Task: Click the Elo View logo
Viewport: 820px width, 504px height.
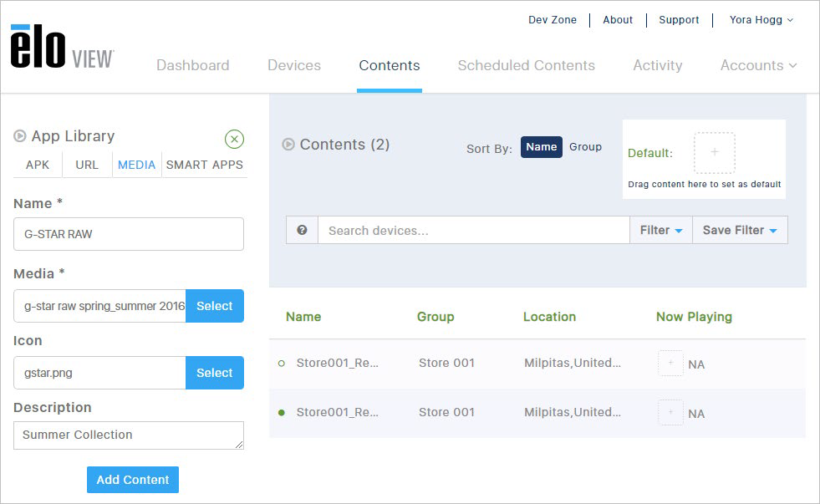Action: click(x=62, y=47)
